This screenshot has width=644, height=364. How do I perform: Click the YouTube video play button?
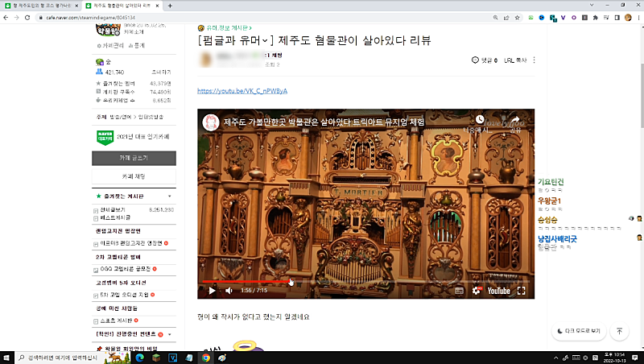pyautogui.click(x=213, y=290)
